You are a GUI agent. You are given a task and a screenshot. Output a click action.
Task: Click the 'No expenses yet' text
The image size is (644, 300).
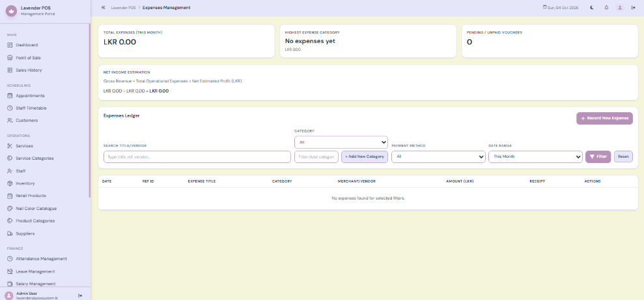click(x=310, y=41)
